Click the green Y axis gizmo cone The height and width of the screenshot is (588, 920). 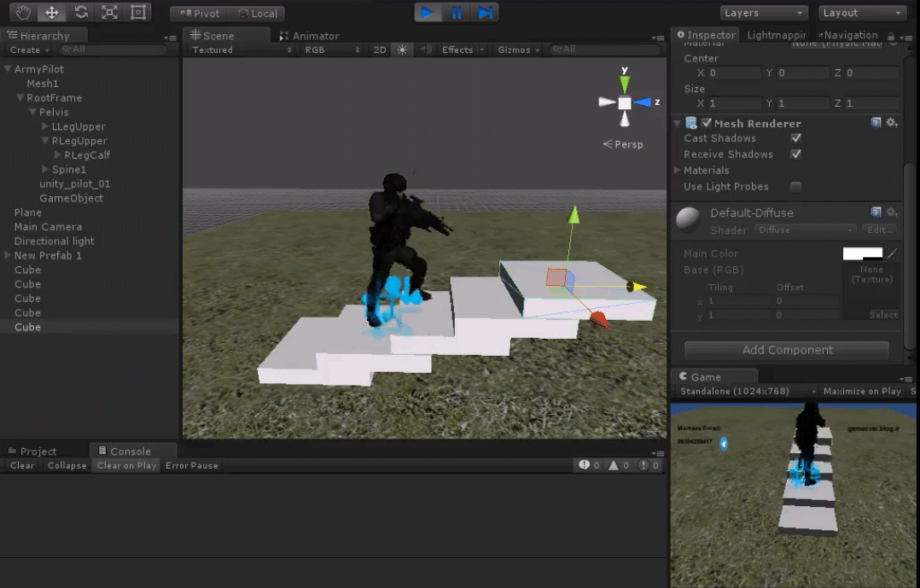625,84
